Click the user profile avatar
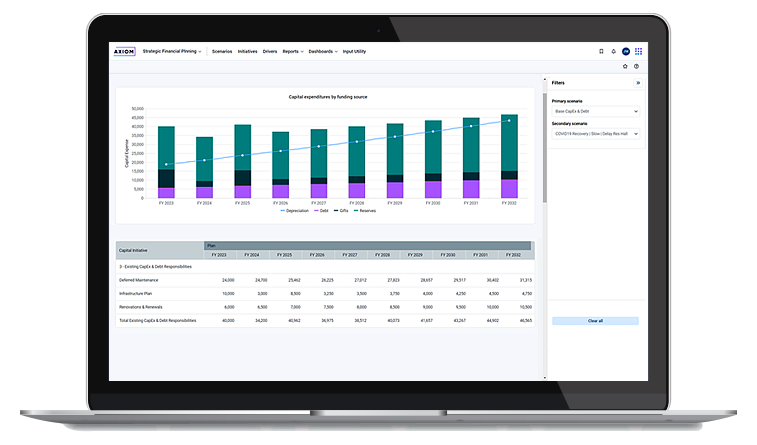Image resolution: width=757 pixels, height=445 pixels. coord(626,50)
